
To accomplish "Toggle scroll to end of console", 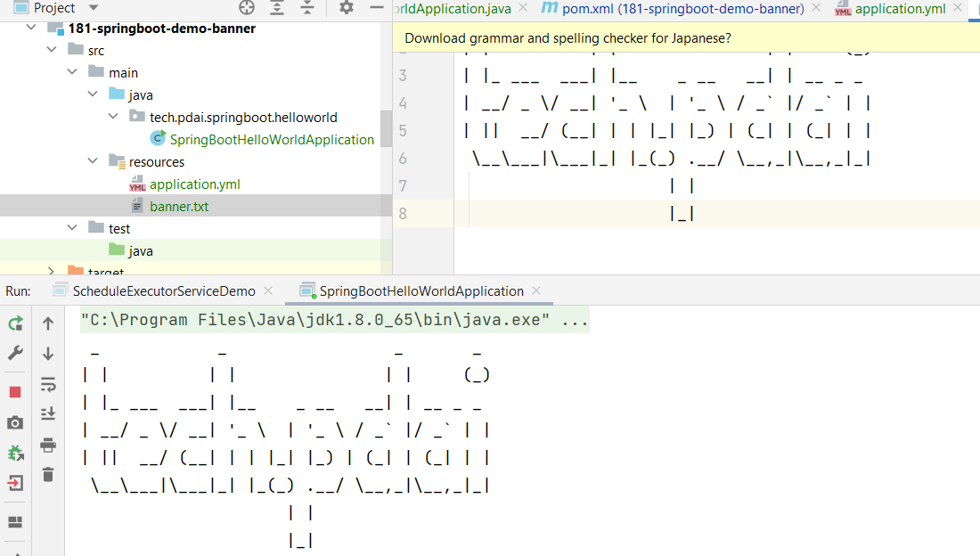I will (x=48, y=413).
